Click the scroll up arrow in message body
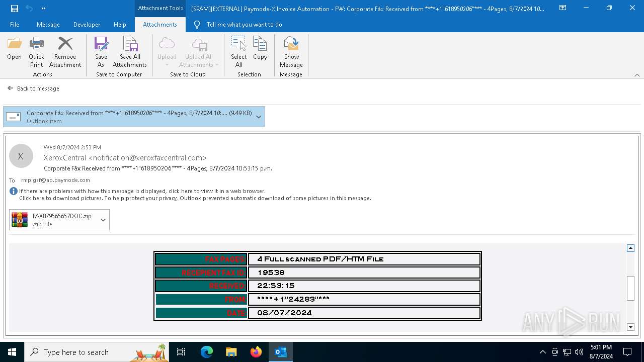The height and width of the screenshot is (362, 644). point(630,248)
